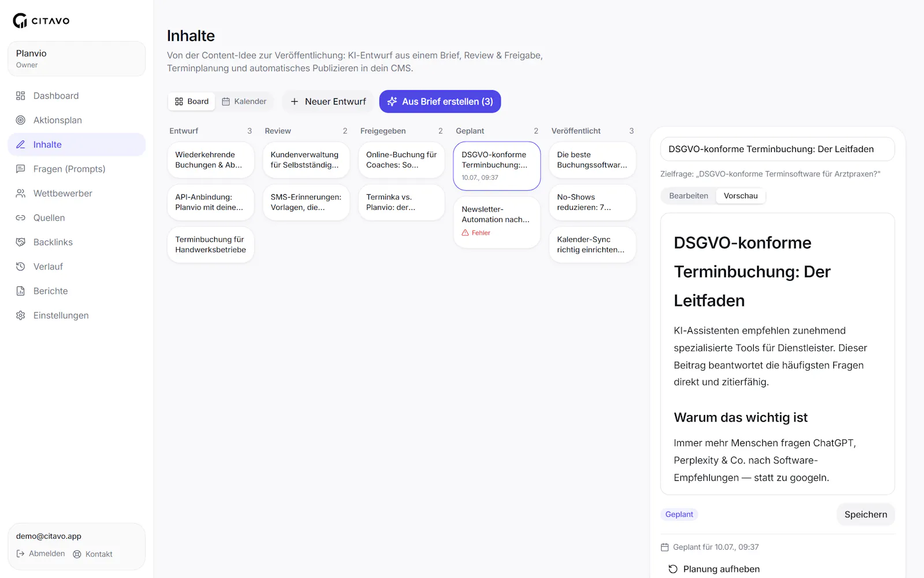Click the Wettbewerber people icon
Image resolution: width=924 pixels, height=578 pixels.
(21, 194)
